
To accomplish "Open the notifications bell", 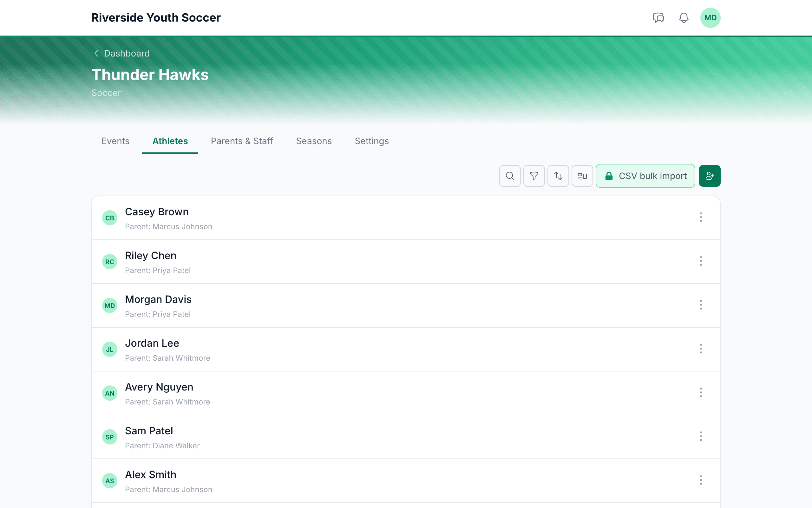I will [x=684, y=18].
